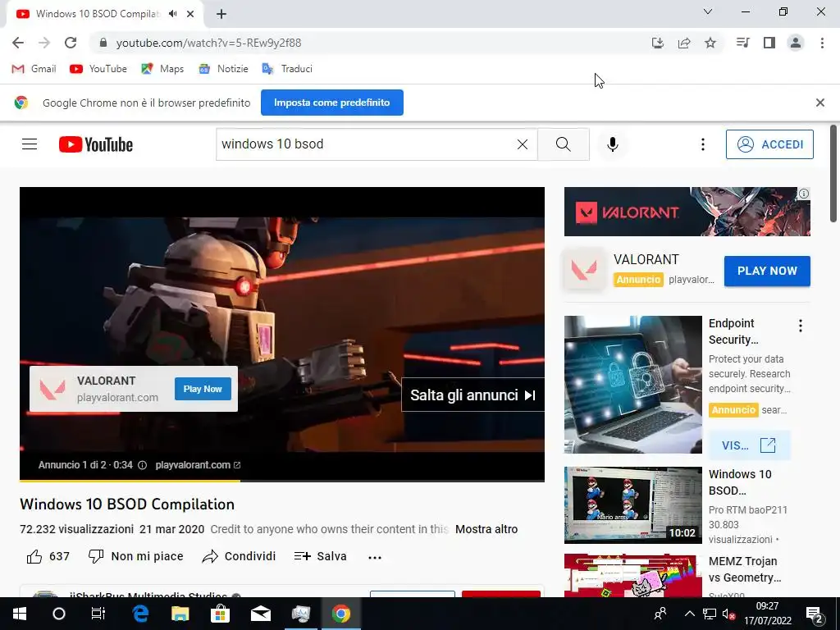Open the Mail app on taskbar
This screenshot has width=840, height=630.
(261, 614)
